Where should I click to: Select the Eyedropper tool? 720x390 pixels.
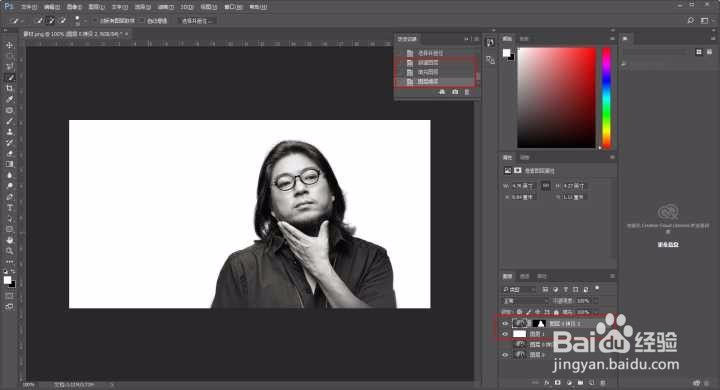(x=9, y=99)
